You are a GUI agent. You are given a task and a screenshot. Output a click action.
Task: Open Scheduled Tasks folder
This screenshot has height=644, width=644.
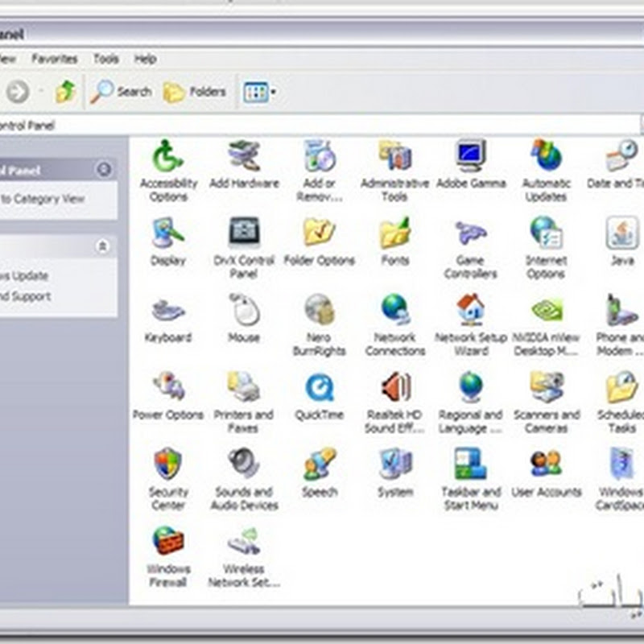[x=621, y=402]
